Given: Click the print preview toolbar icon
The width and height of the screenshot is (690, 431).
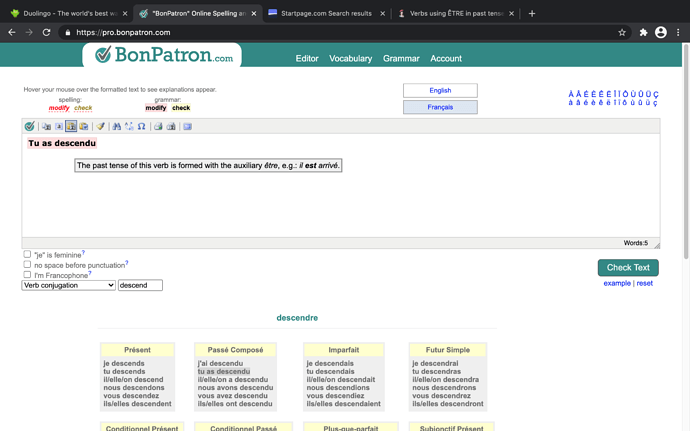Looking at the screenshot, I should click(171, 126).
